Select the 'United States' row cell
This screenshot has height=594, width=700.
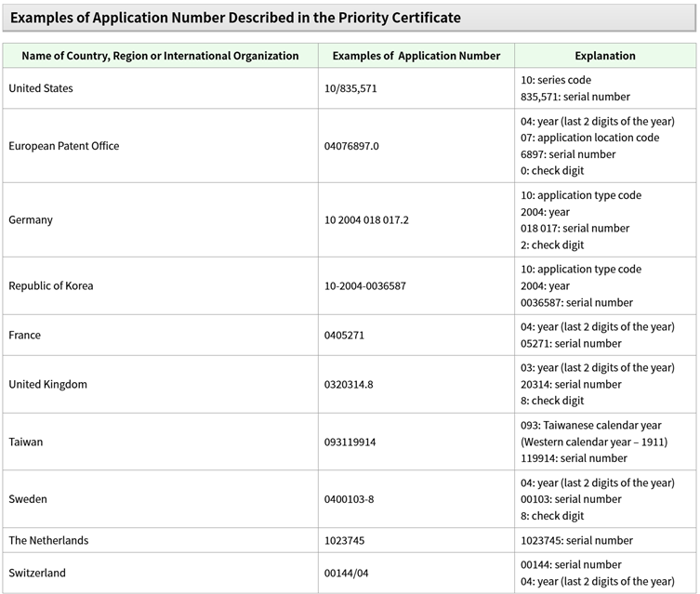[41, 88]
